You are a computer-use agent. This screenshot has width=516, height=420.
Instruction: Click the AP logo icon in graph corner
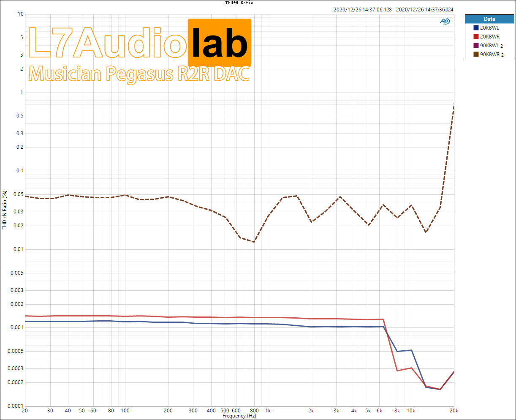445,21
